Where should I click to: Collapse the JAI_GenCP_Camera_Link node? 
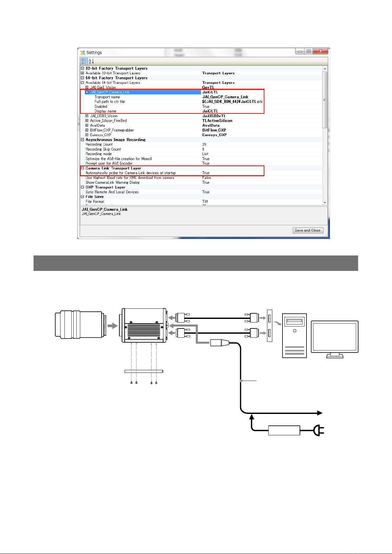87,92
